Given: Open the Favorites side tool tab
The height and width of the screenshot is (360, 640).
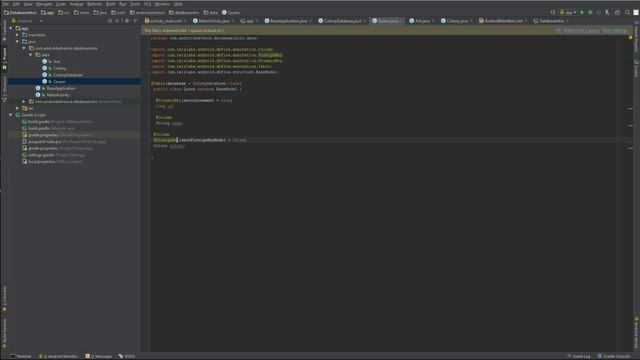Looking at the screenshot, I should tap(4, 299).
